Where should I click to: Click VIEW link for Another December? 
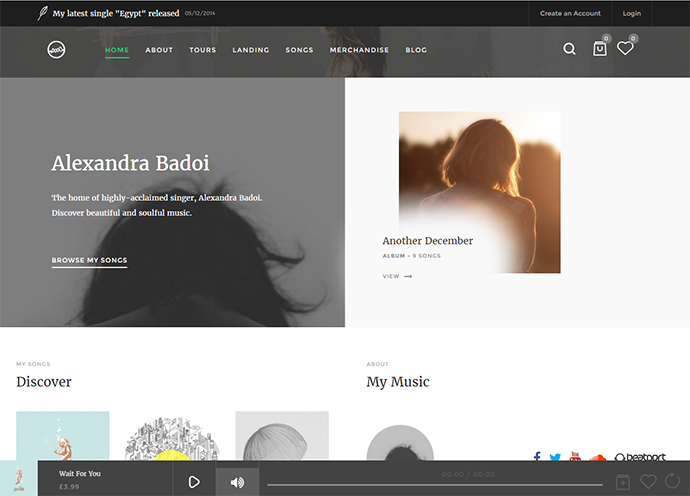(391, 276)
